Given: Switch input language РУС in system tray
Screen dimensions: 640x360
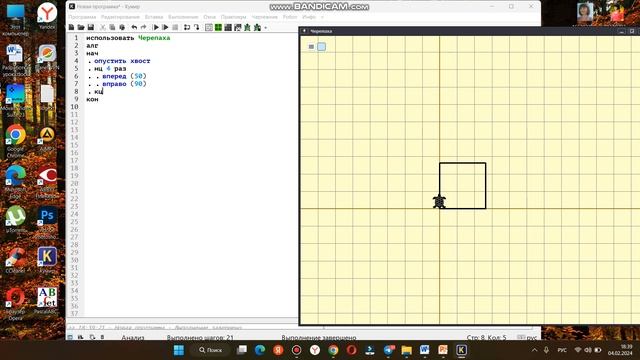Looking at the screenshot, I should pyautogui.click(x=562, y=350).
